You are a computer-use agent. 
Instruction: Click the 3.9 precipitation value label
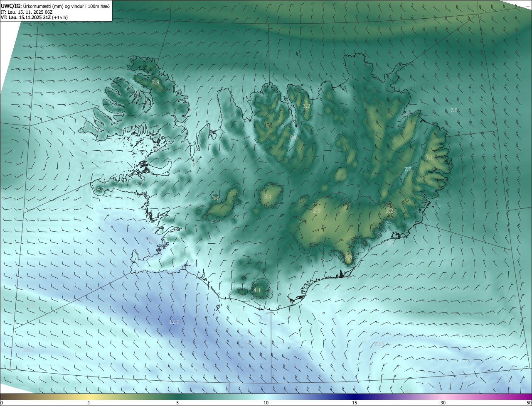tap(155, 83)
